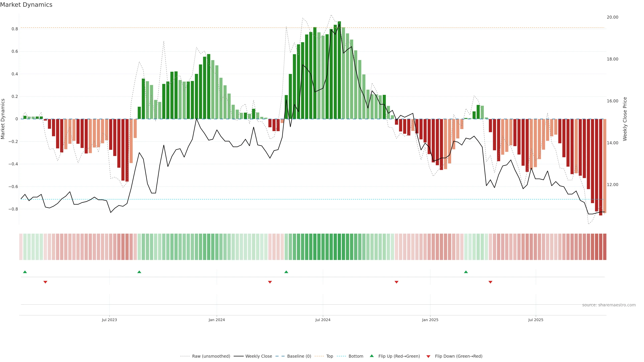The width and height of the screenshot is (644, 362).
Task: Click the Flip Up marker after Jan 2025
Action: point(466,272)
